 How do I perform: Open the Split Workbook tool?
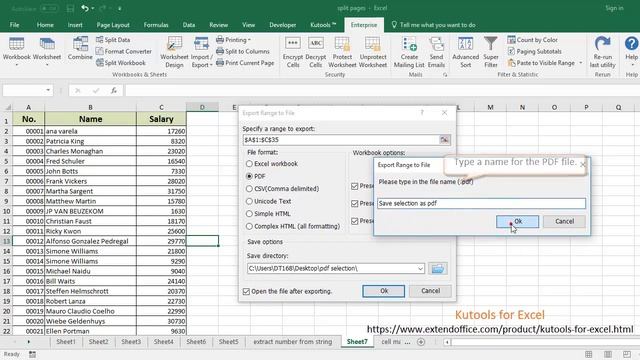pos(121,63)
